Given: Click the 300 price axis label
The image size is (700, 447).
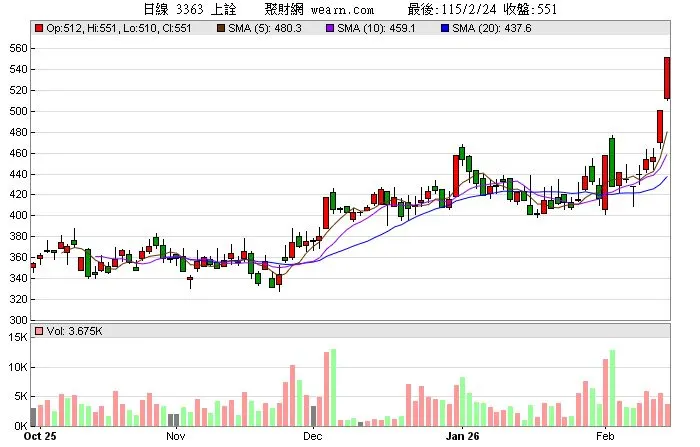Looking at the screenshot, I should pyautogui.click(x=18, y=320).
